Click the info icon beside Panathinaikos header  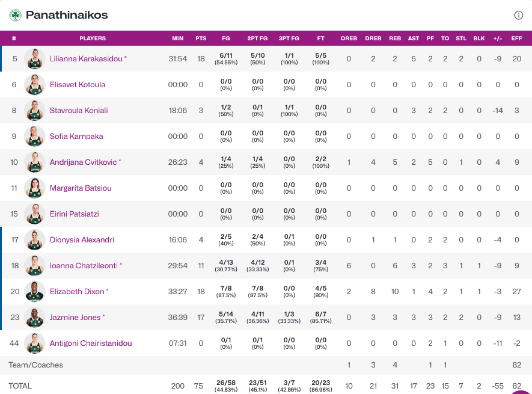pos(518,15)
